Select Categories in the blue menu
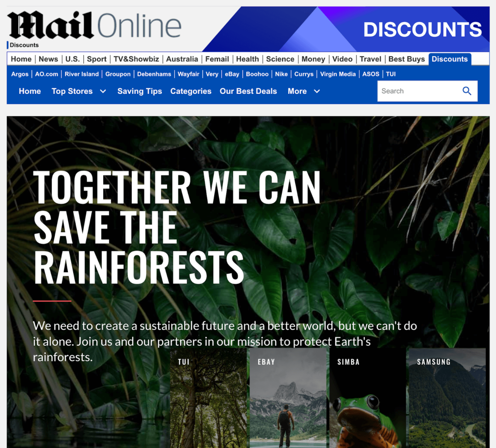Viewport: 496px width, 448px height. point(191,92)
